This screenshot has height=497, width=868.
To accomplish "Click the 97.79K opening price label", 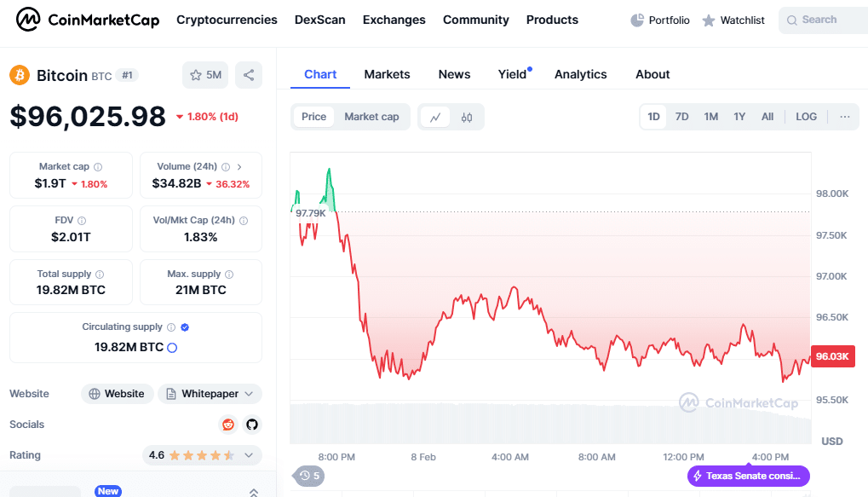I will pos(311,213).
